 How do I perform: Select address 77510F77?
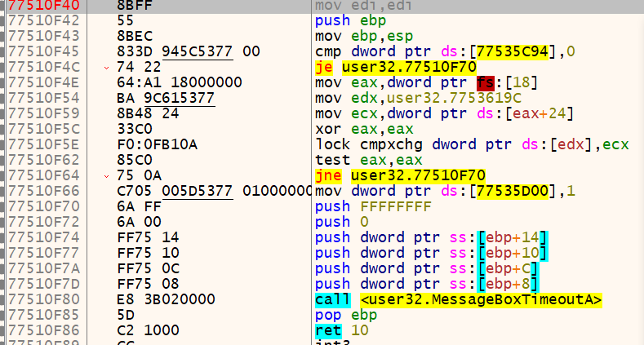(44, 253)
